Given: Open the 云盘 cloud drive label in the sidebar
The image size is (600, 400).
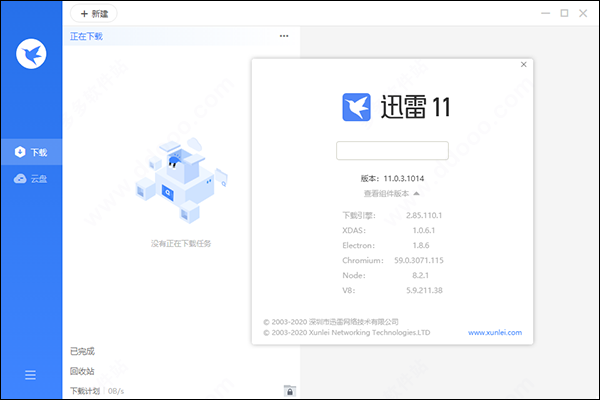Looking at the screenshot, I should point(39,179).
